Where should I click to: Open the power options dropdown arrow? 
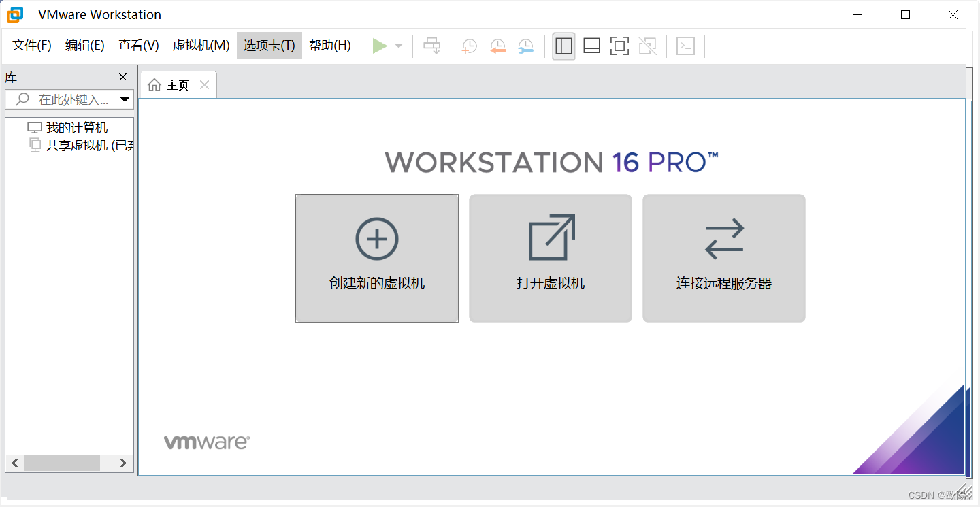399,46
